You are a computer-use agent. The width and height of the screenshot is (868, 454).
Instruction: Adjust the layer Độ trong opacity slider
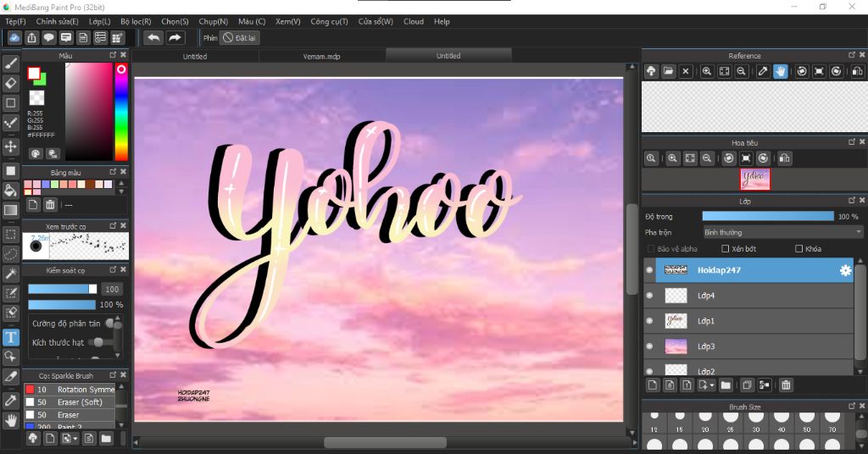pos(768,216)
